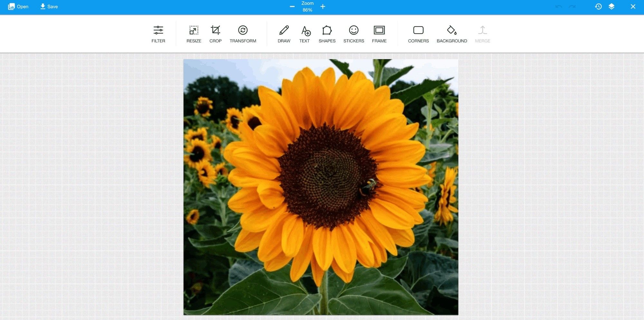This screenshot has width=644, height=320.
Task: Open the edit history panel
Action: click(598, 6)
